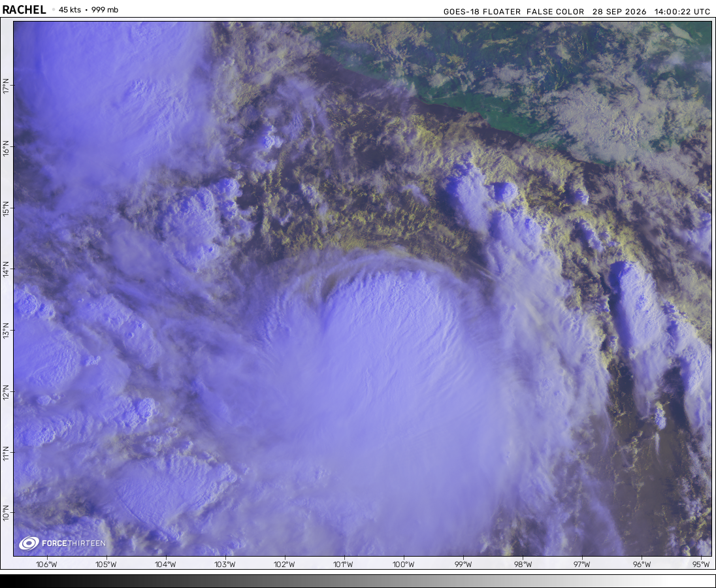Viewport: 716px width, 588px height.
Task: Click the FORCETHIRTEEN watermark text
Action: (74, 544)
